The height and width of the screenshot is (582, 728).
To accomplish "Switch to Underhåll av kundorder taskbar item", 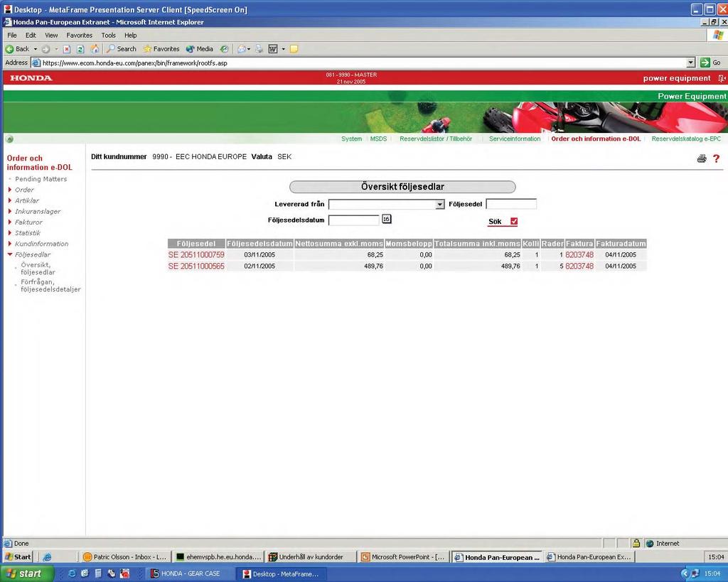I will 311,557.
